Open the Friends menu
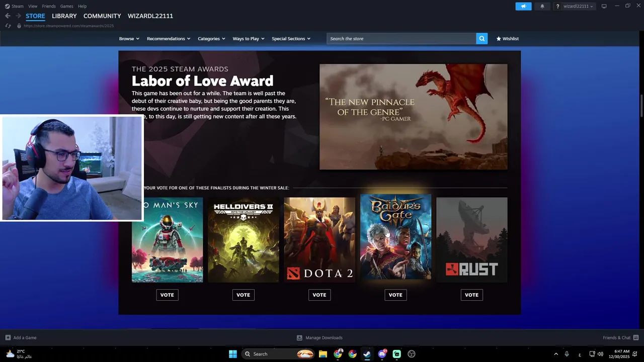This screenshot has height=362, width=644. 49,6
